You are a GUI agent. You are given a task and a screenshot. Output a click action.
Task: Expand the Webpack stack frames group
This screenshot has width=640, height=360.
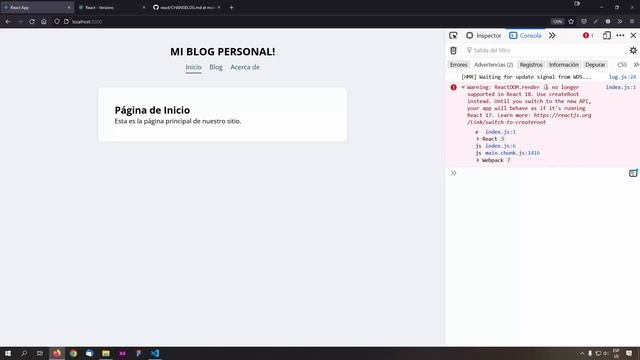[x=478, y=160]
